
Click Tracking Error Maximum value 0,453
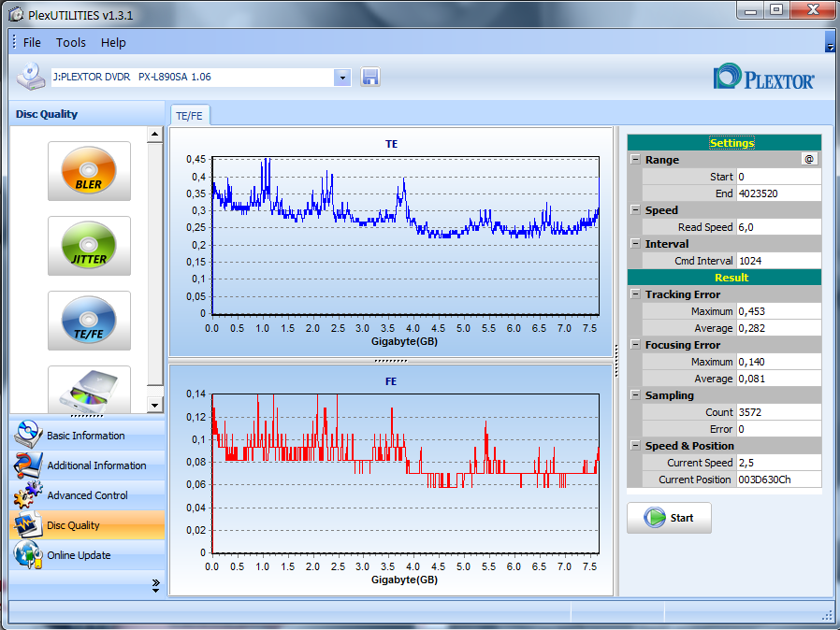[779, 311]
